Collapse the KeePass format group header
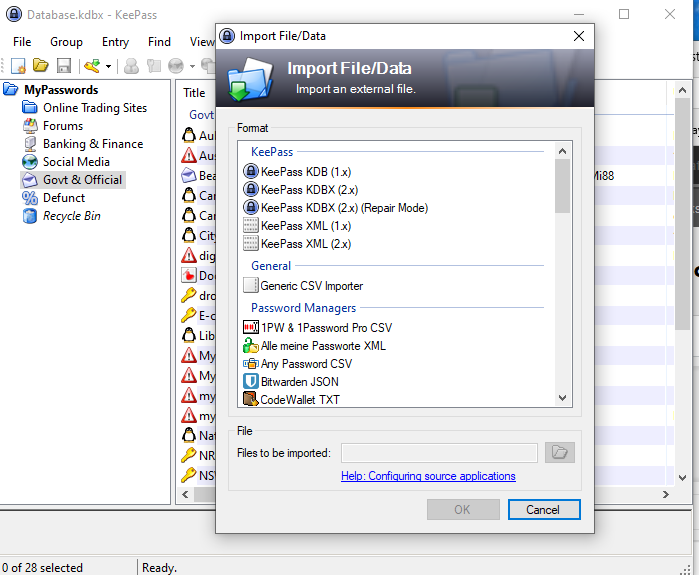The height and width of the screenshot is (575, 699). [272, 152]
